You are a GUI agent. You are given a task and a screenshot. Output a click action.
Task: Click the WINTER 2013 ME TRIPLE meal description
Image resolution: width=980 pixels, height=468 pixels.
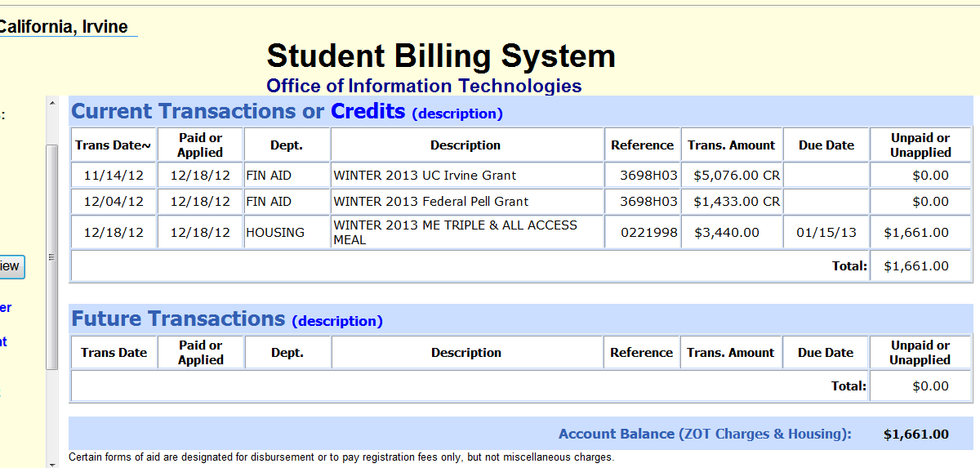coord(455,233)
